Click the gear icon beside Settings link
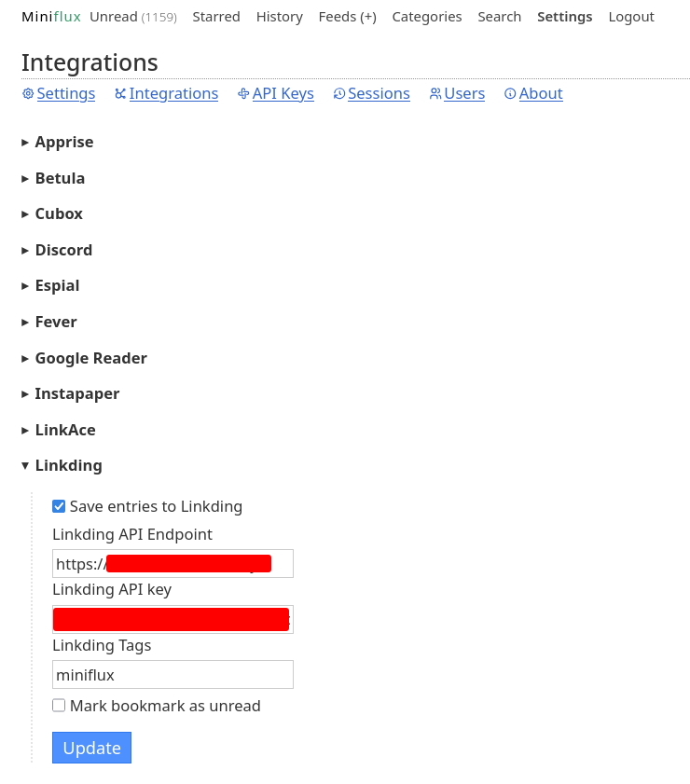This screenshot has width=690, height=784. coord(28,94)
